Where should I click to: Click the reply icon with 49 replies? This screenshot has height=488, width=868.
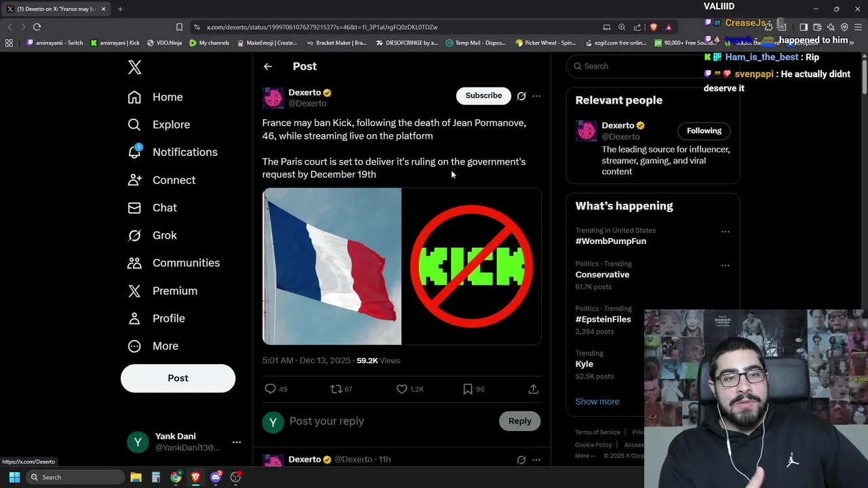point(270,389)
